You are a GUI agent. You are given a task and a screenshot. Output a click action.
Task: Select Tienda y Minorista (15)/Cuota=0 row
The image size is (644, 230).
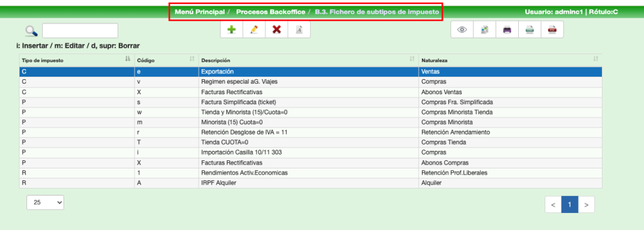click(x=311, y=112)
